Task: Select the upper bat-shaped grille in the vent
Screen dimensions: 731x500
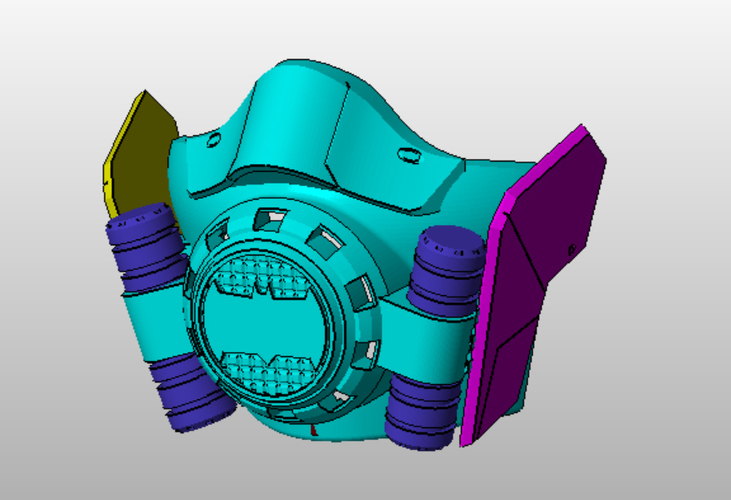Action: click(x=263, y=277)
